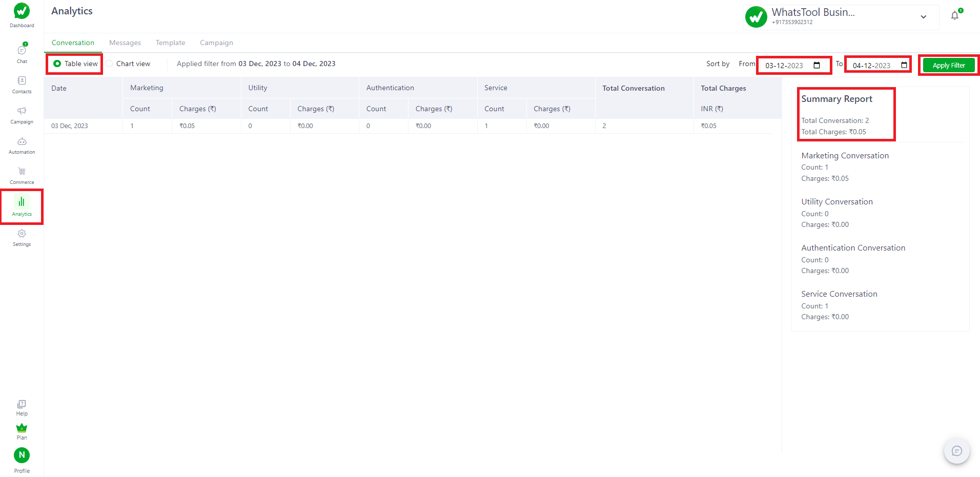Open Commerce cart icon

pos(22,171)
